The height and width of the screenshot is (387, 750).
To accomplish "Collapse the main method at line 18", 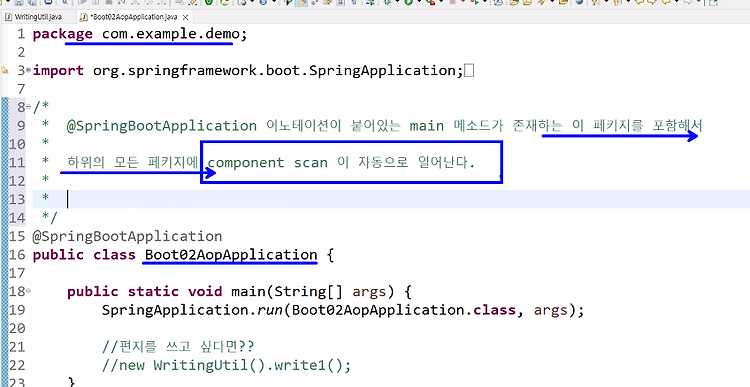I will (29, 291).
